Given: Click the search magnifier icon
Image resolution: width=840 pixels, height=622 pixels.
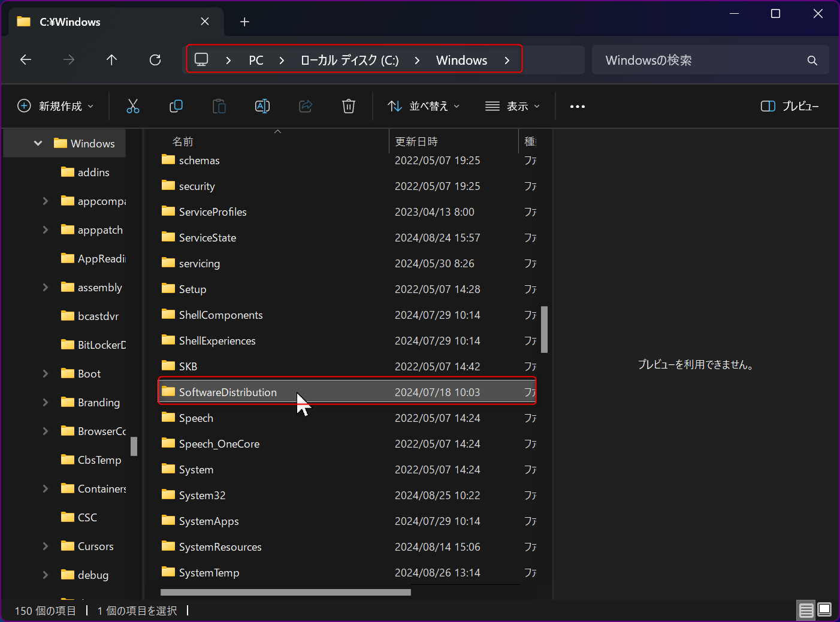Looking at the screenshot, I should point(812,61).
